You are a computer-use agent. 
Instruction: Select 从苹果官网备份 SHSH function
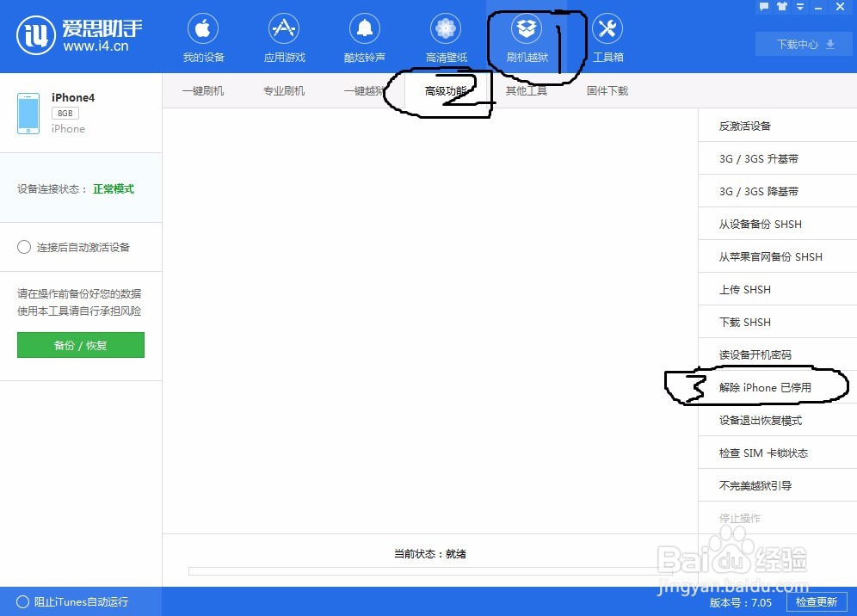tap(777, 256)
